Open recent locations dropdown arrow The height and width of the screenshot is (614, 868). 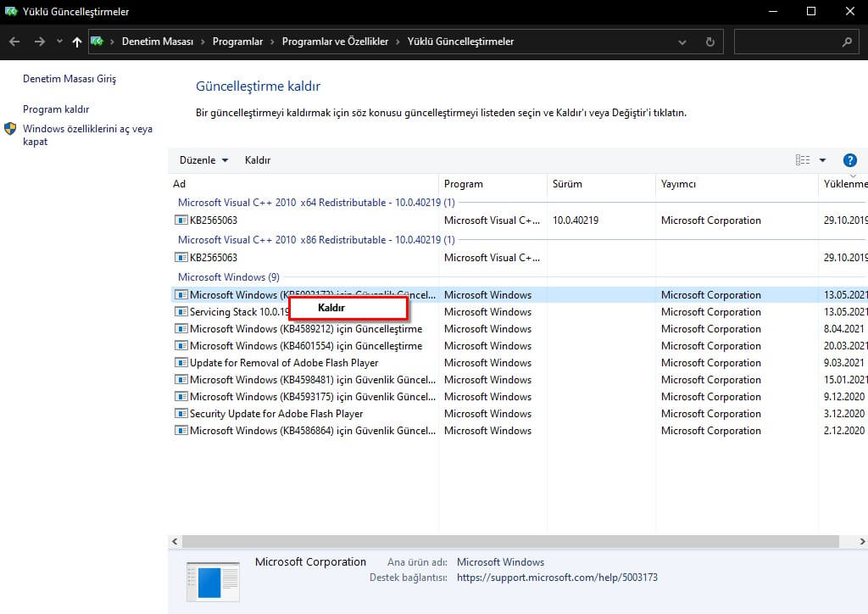[59, 42]
